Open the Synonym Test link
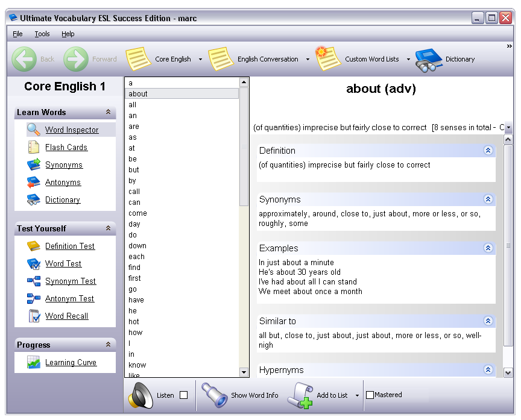 coord(71,281)
